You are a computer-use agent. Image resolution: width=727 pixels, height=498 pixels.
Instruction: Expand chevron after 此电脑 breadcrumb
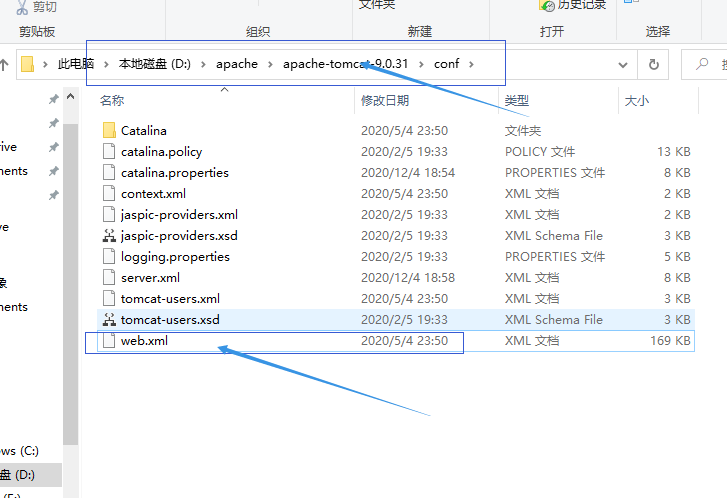pyautogui.click(x=106, y=64)
